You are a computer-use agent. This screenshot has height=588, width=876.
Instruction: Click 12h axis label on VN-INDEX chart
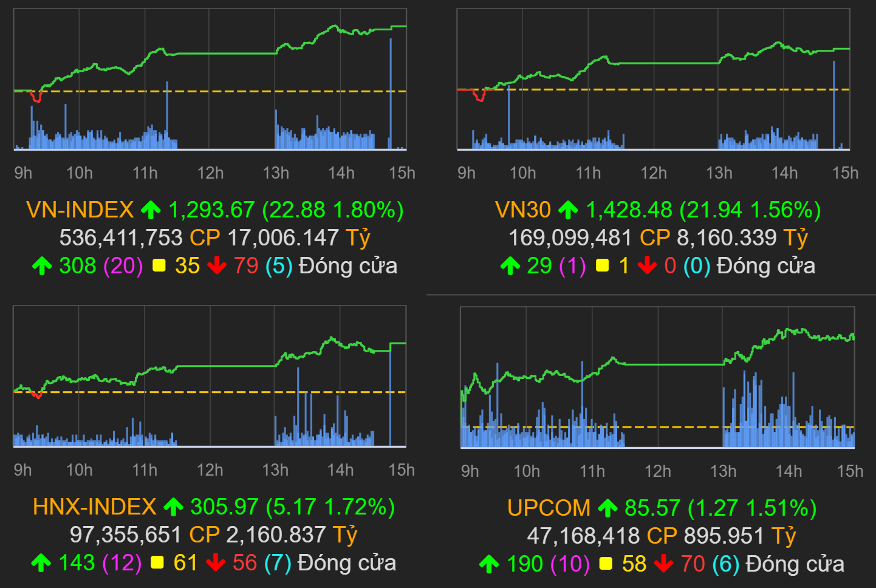(210, 173)
